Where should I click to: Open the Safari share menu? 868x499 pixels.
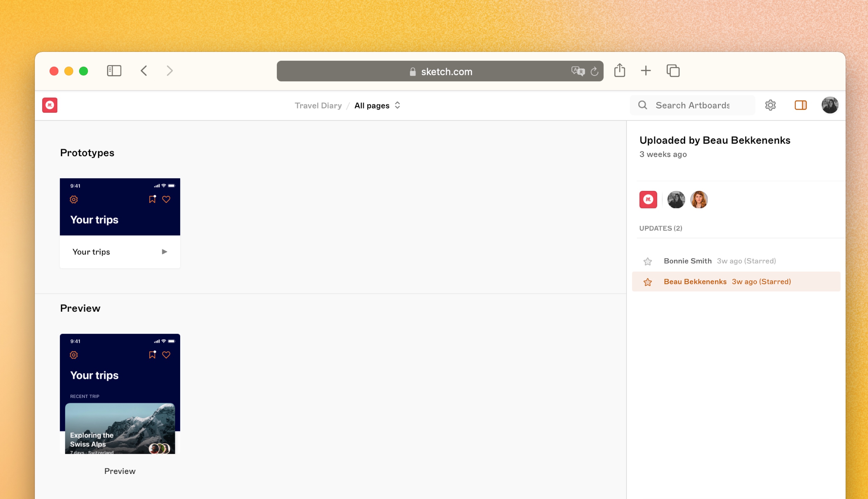[x=619, y=70]
